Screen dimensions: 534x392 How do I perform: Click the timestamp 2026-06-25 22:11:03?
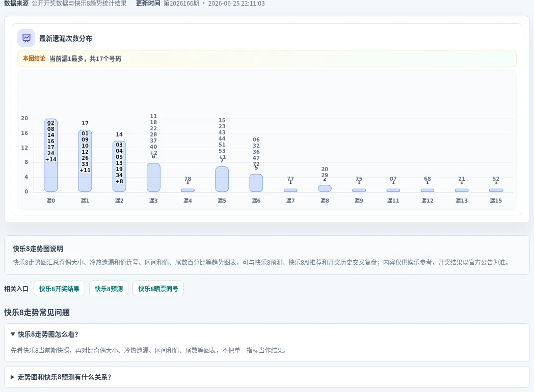(236, 4)
